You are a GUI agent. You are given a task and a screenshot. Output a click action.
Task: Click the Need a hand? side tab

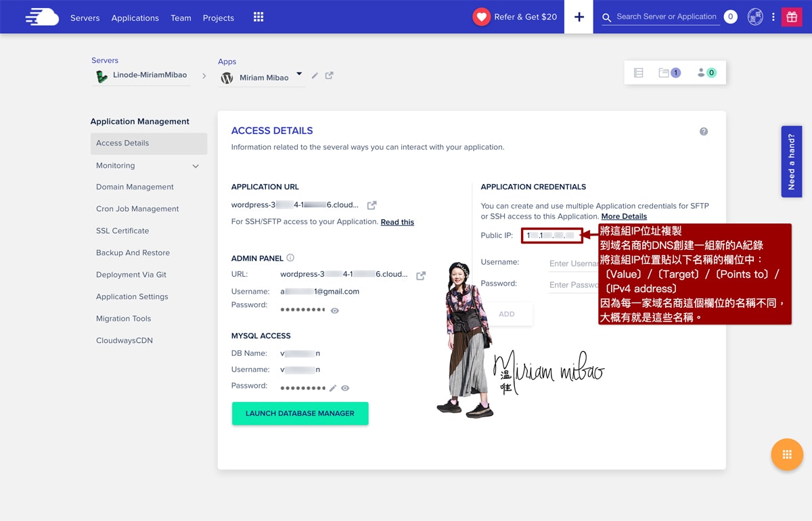click(791, 162)
